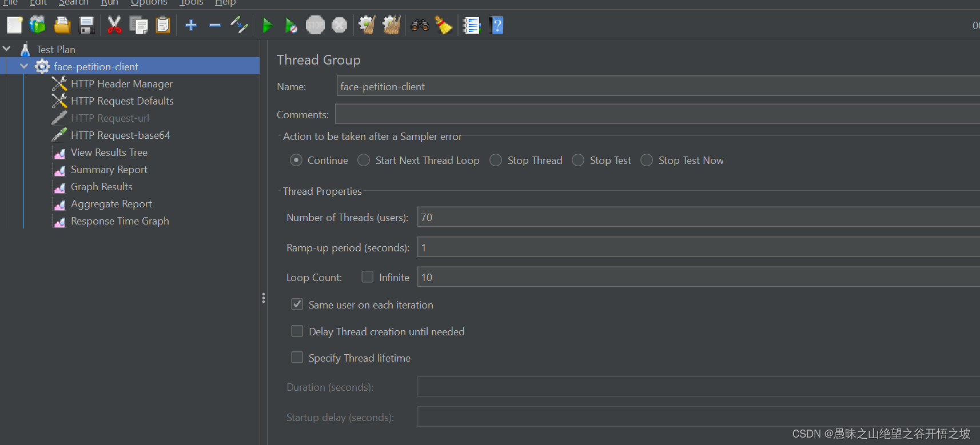980x445 pixels.
Task: Collapse face-petition-client thread group node
Action: [24, 66]
